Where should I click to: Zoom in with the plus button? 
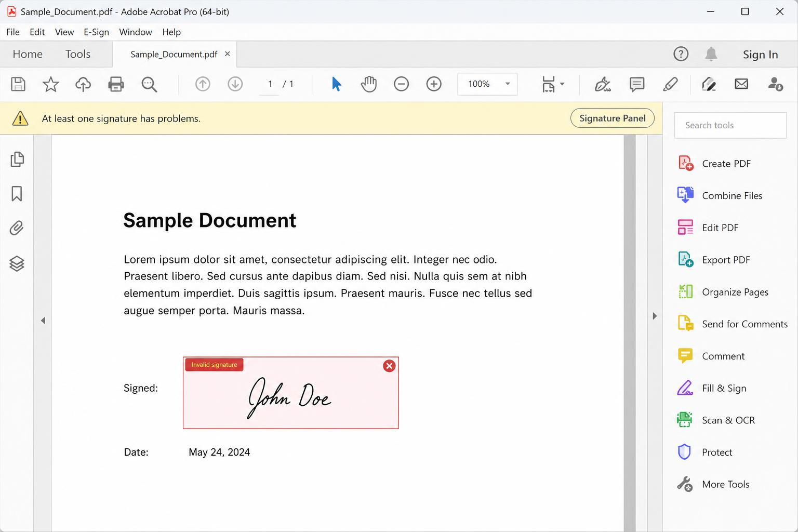click(x=434, y=84)
